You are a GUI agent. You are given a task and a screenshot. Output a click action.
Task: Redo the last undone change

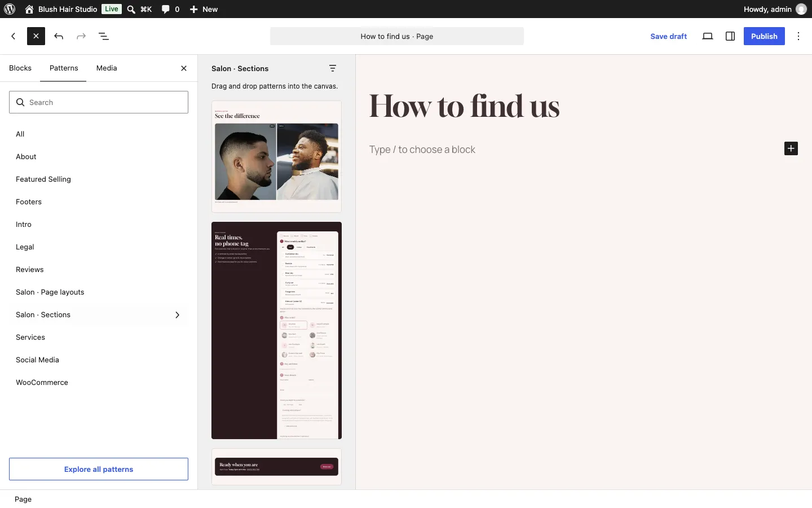point(81,36)
